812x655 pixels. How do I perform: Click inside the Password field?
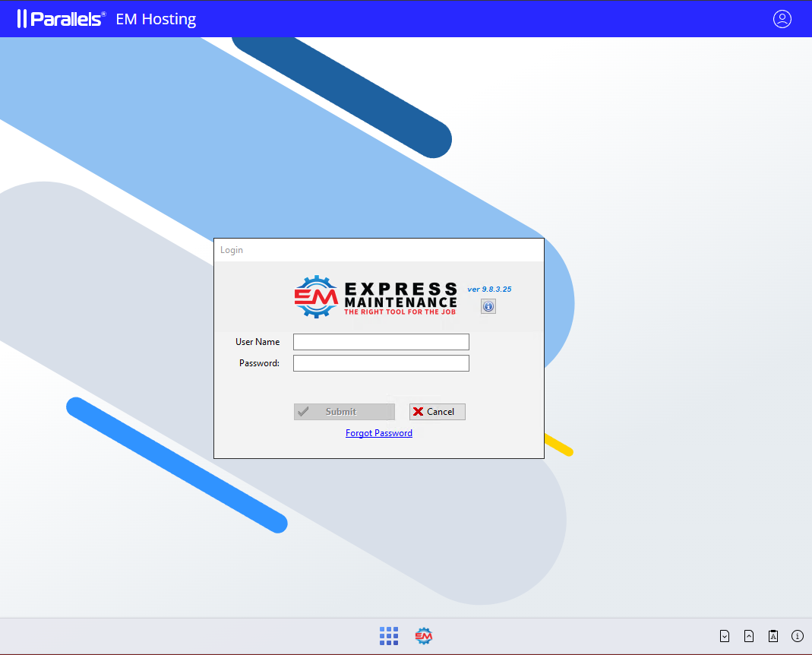point(381,362)
